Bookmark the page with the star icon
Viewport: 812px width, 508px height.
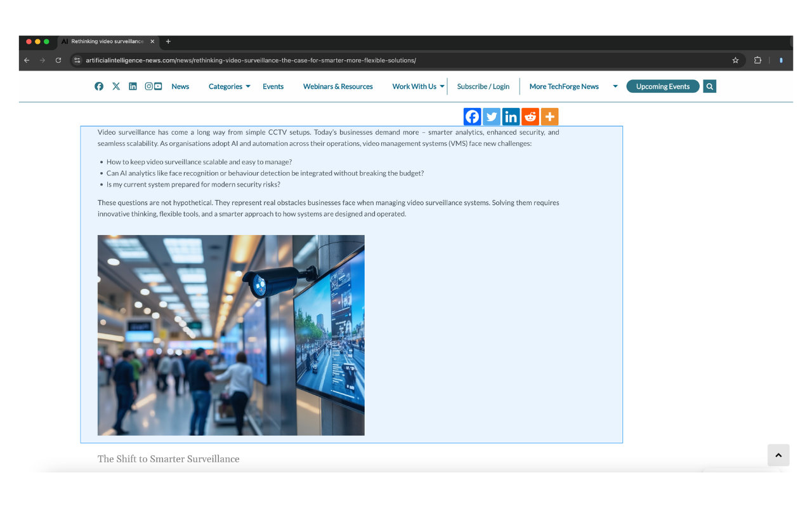point(735,60)
